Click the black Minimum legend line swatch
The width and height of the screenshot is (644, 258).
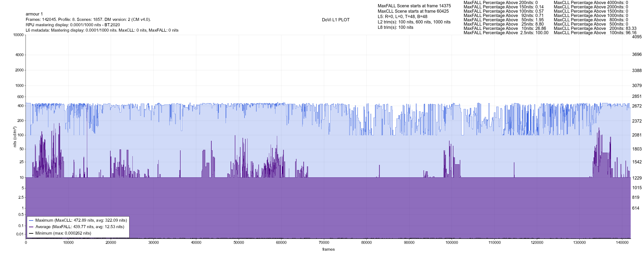pyautogui.click(x=31, y=233)
